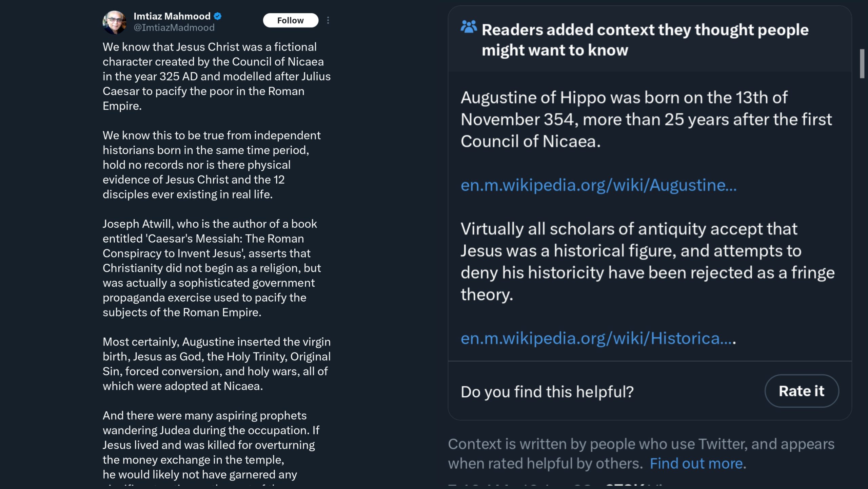The width and height of the screenshot is (868, 489).
Task: Click the Rate it button
Action: [802, 391]
